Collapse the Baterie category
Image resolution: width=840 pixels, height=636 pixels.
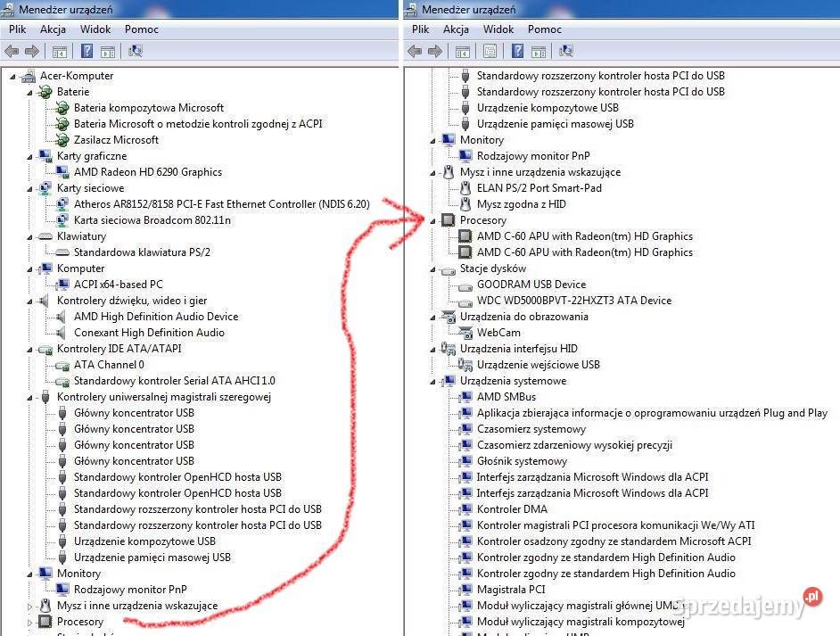[30, 92]
